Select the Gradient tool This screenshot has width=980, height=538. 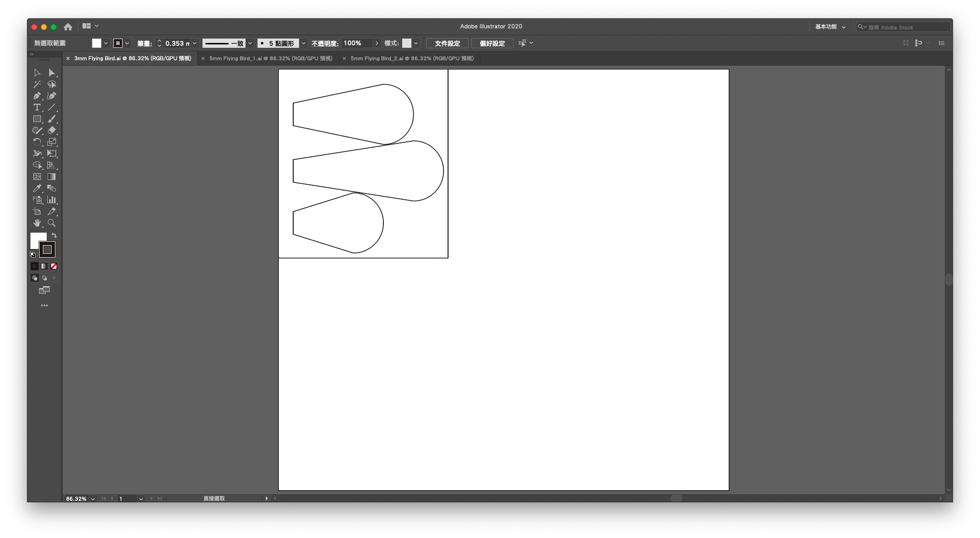(52, 177)
